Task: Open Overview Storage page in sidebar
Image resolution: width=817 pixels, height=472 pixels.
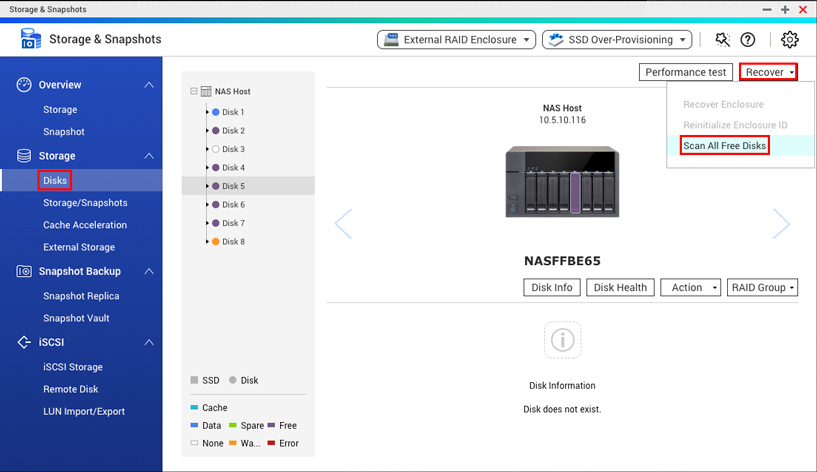Action: [x=60, y=109]
